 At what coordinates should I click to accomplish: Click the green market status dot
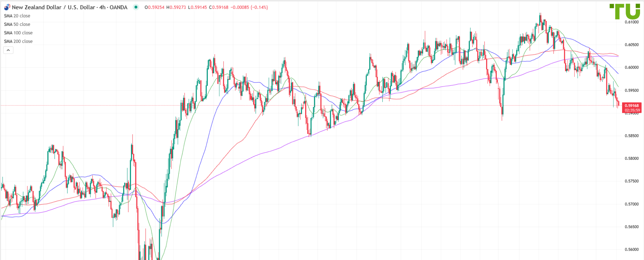(x=136, y=7)
